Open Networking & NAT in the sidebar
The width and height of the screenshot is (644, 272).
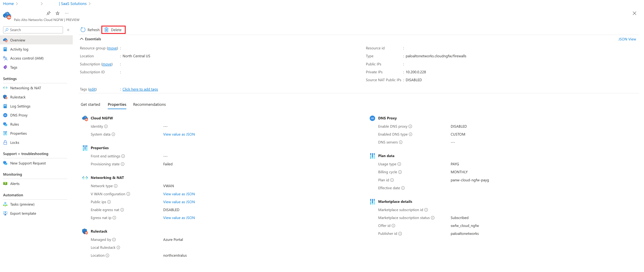[x=26, y=88]
